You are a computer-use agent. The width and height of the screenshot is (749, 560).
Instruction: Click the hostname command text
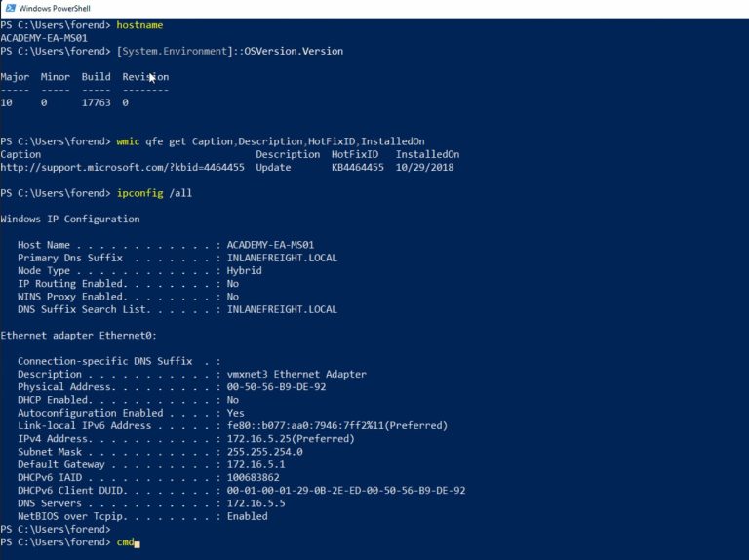click(139, 25)
